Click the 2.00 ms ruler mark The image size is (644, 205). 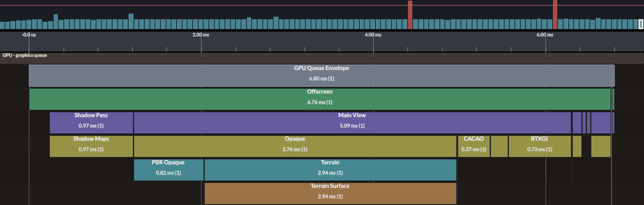point(201,35)
